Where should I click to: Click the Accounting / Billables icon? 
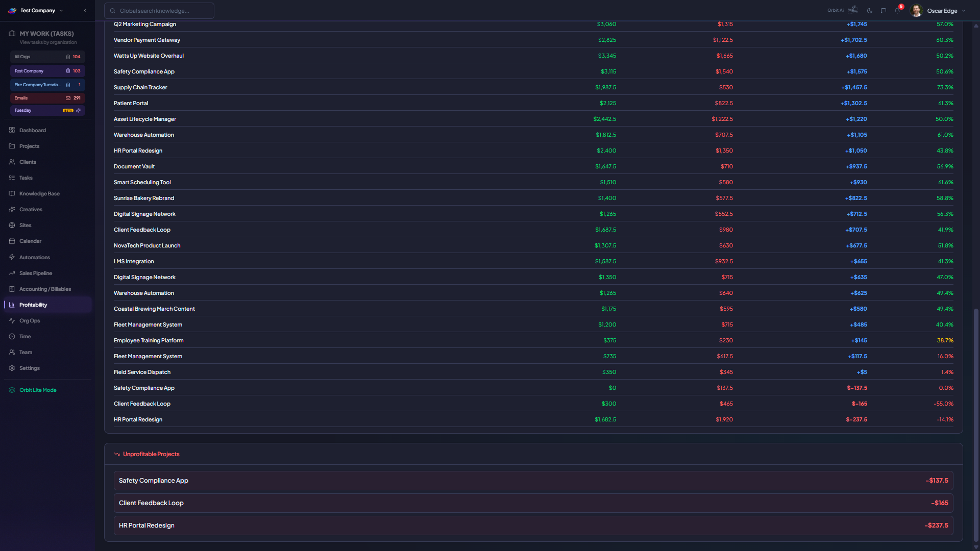pos(12,289)
